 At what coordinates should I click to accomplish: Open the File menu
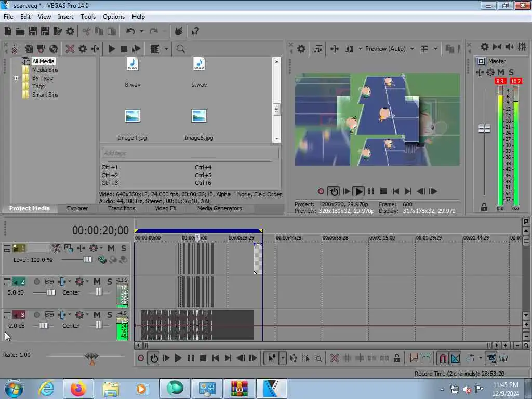[x=8, y=17]
